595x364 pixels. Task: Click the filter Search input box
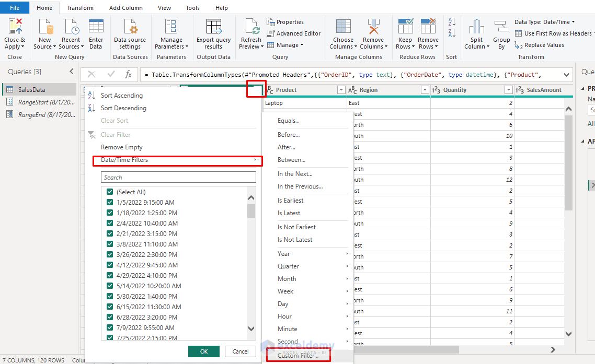(178, 177)
